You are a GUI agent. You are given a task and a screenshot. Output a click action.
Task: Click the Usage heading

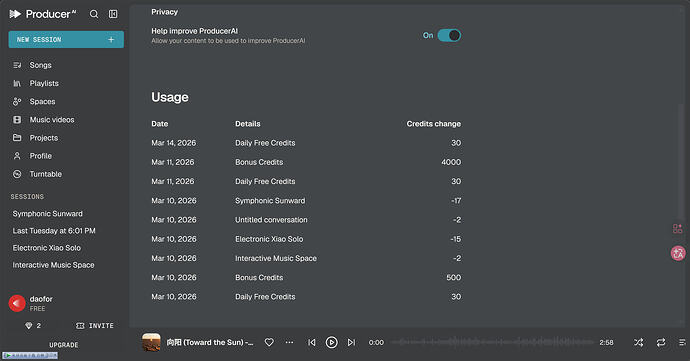pyautogui.click(x=170, y=97)
